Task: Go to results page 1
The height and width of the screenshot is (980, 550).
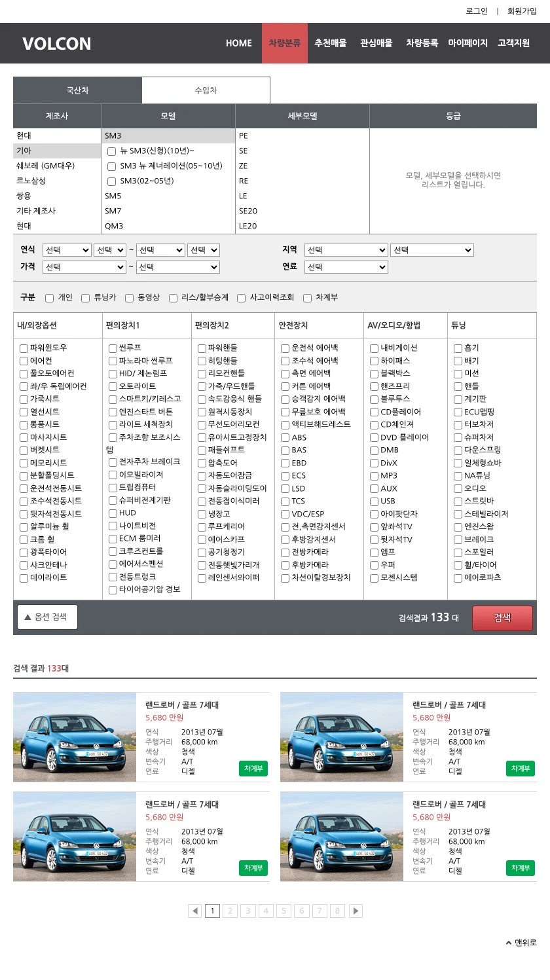Action: (x=212, y=911)
